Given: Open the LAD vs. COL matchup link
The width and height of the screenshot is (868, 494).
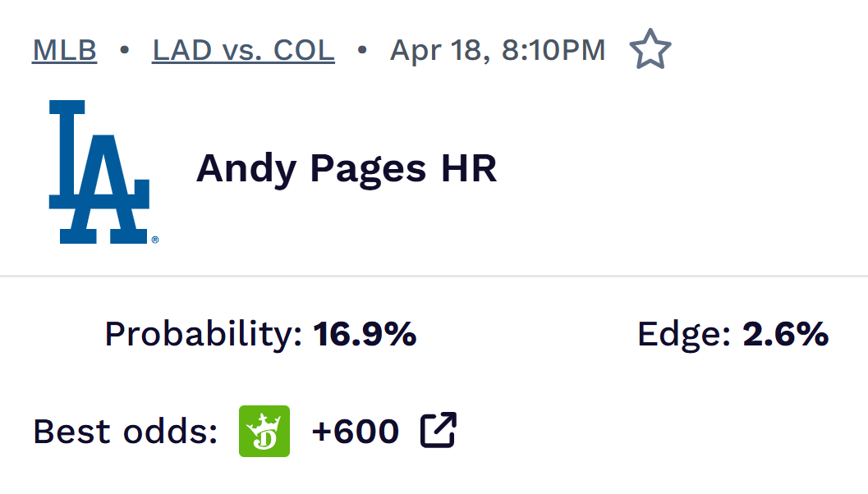Looking at the screenshot, I should 243,51.
